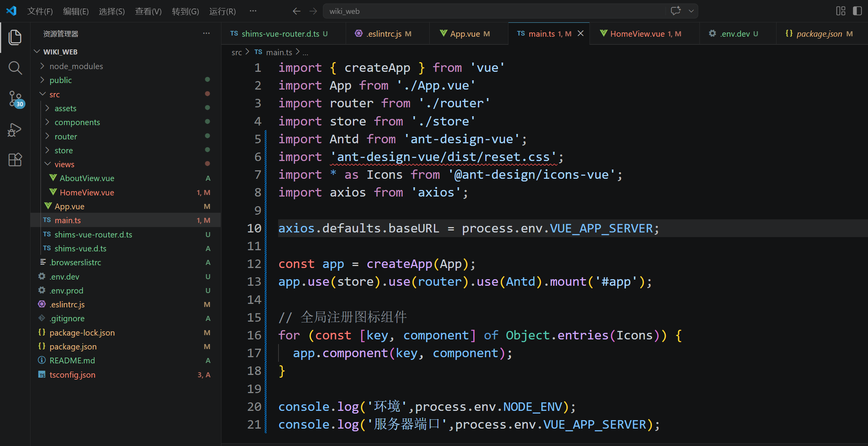This screenshot has width=868, height=446.
Task: Open the Search view in the activity bar
Action: tap(15, 68)
